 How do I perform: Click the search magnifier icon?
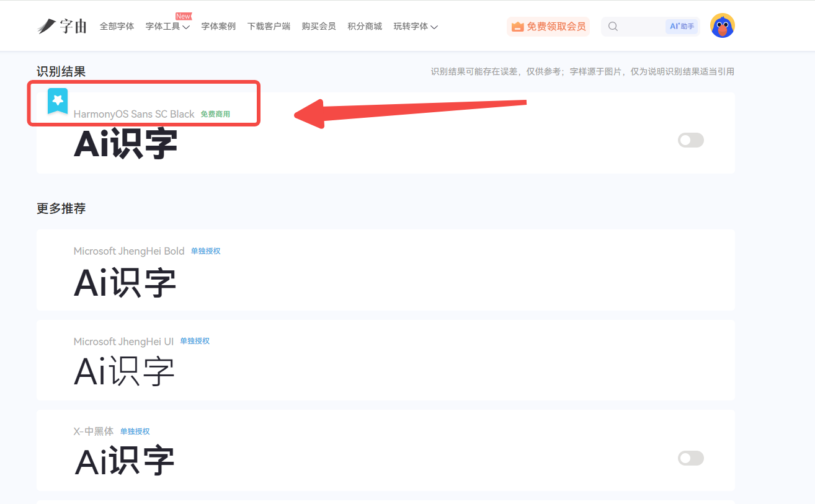(613, 27)
